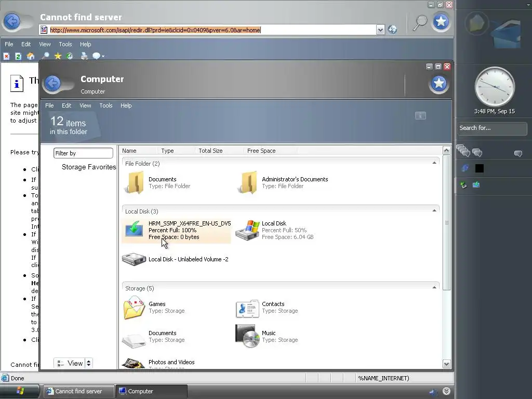Select Local Disk - Unlabeled Volume -2 icon
532x399 pixels.
[x=134, y=259]
